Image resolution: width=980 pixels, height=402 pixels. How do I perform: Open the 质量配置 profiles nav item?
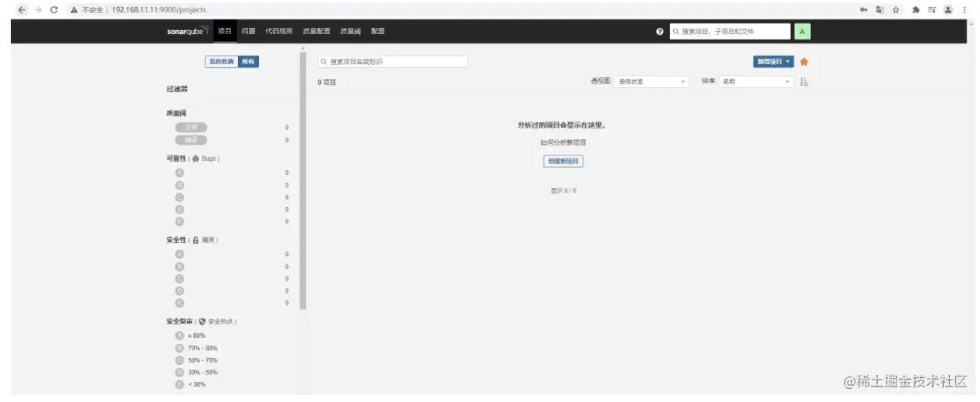click(317, 32)
